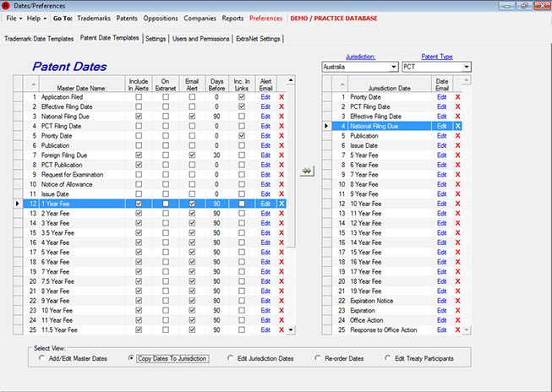Delete the 2 Year Fee master date
This screenshot has width=552, height=392.
coord(281,214)
